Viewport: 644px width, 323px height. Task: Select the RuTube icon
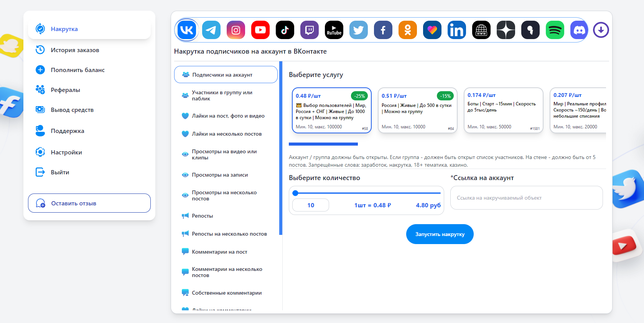coord(334,30)
